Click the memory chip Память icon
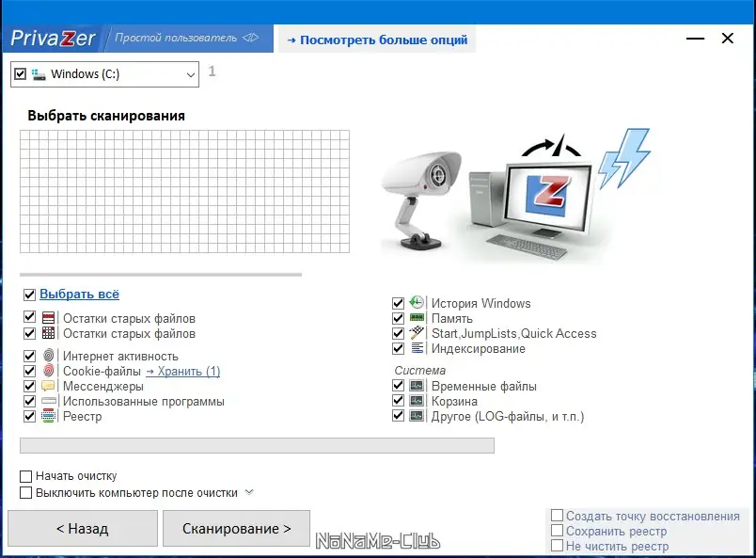This screenshot has width=756, height=558. tap(417, 318)
